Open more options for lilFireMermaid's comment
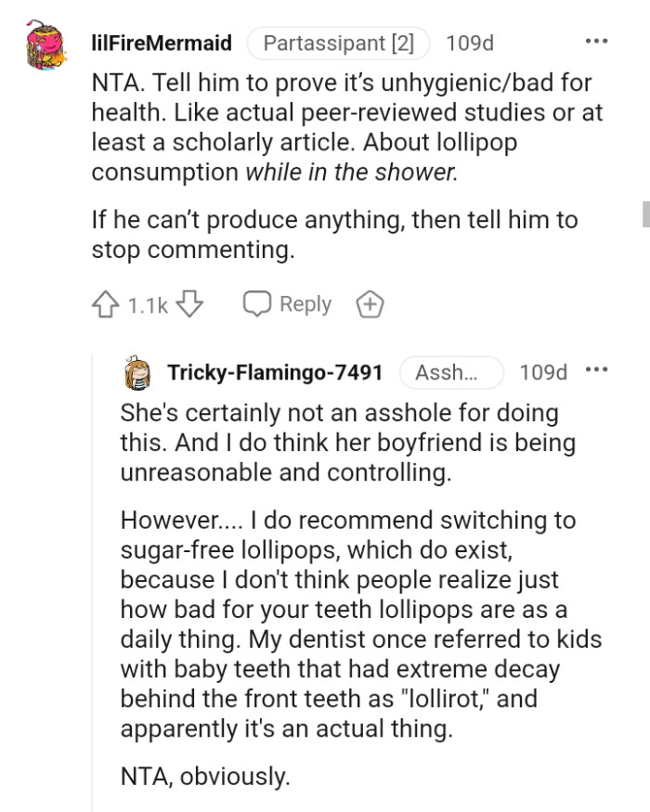 (595, 42)
